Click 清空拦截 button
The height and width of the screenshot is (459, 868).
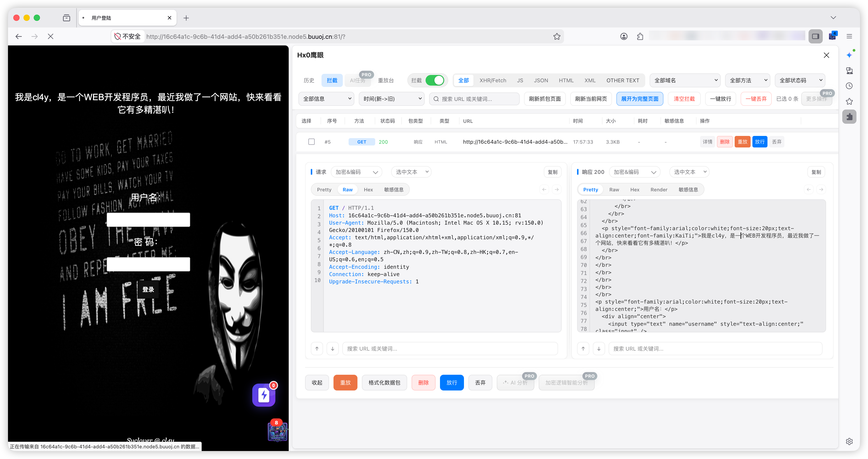pyautogui.click(x=684, y=99)
